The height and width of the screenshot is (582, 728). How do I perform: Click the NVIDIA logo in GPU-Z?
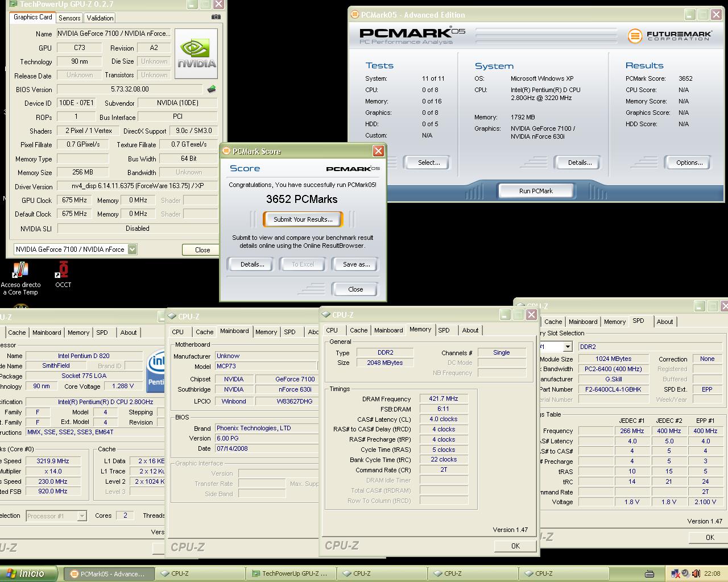pyautogui.click(x=197, y=54)
